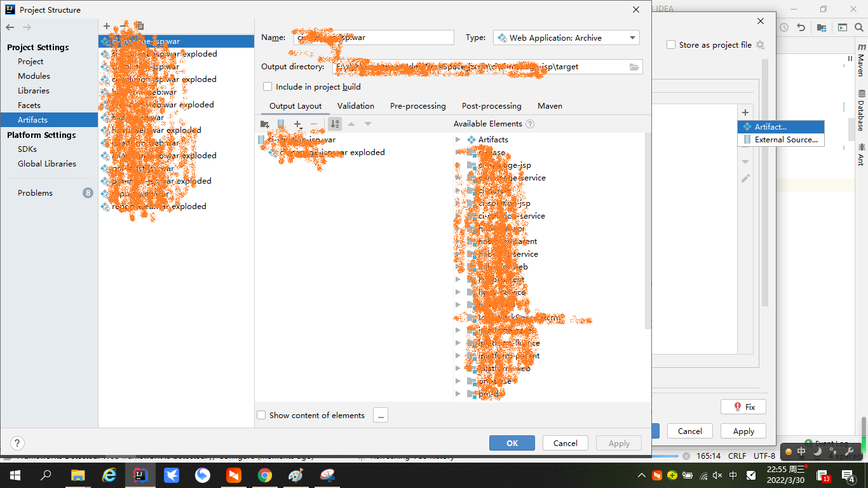The image size is (868, 488).
Task: Expand the Artifacts node in Available Elements
Action: coord(458,139)
